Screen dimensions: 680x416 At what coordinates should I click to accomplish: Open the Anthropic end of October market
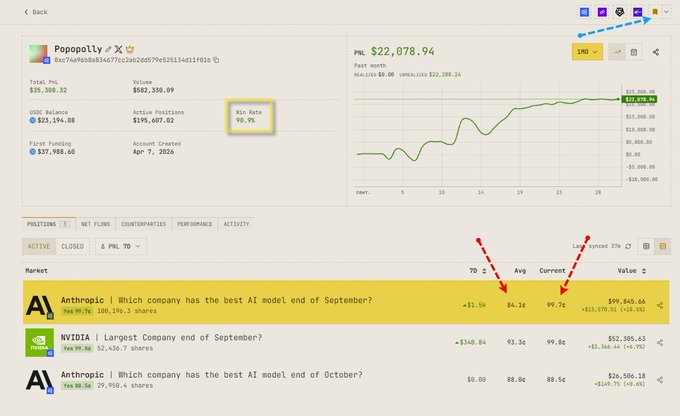pos(346,380)
